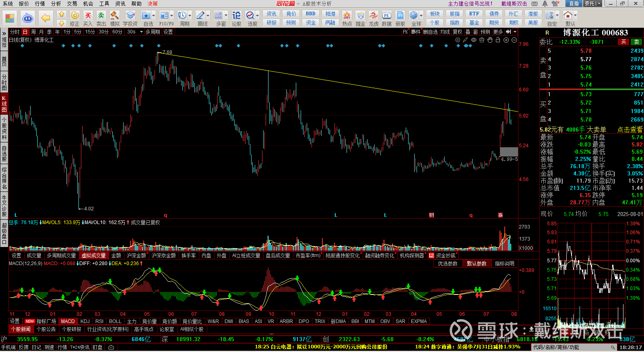Open the 论股 discussion icon
This screenshot has height=352, width=644.
tap(237, 15)
